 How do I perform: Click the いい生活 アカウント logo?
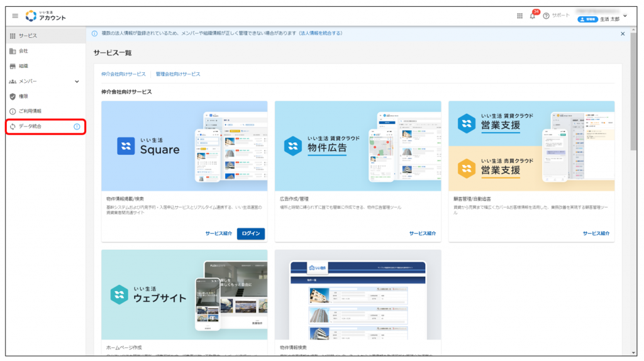[45, 16]
